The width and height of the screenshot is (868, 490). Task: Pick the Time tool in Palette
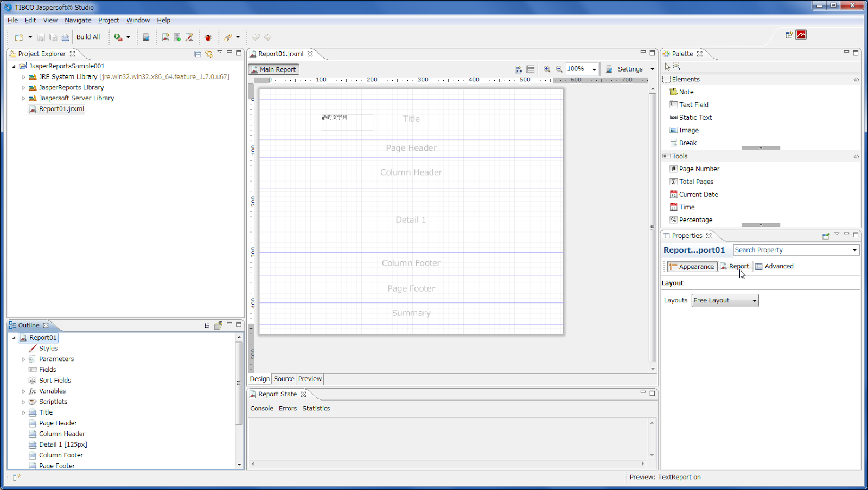(x=682, y=207)
